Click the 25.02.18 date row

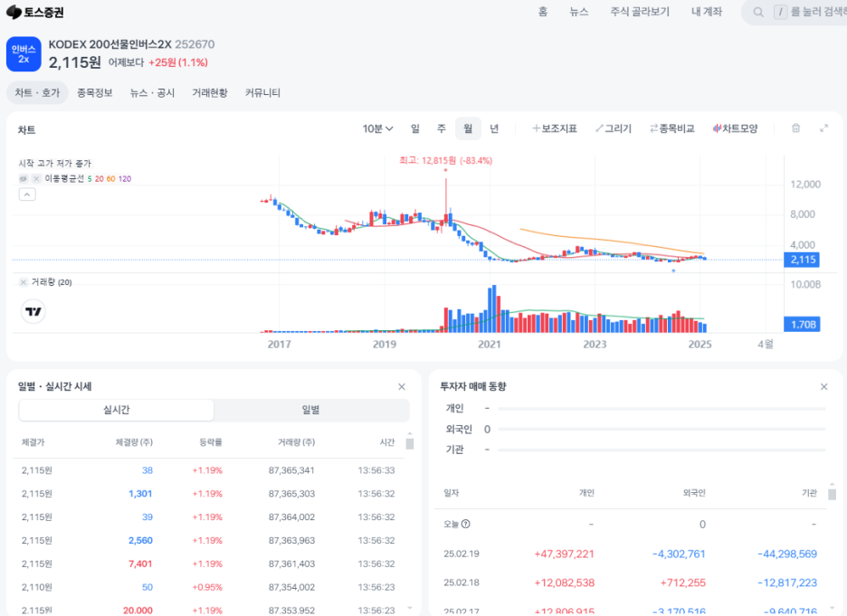pyautogui.click(x=630, y=583)
